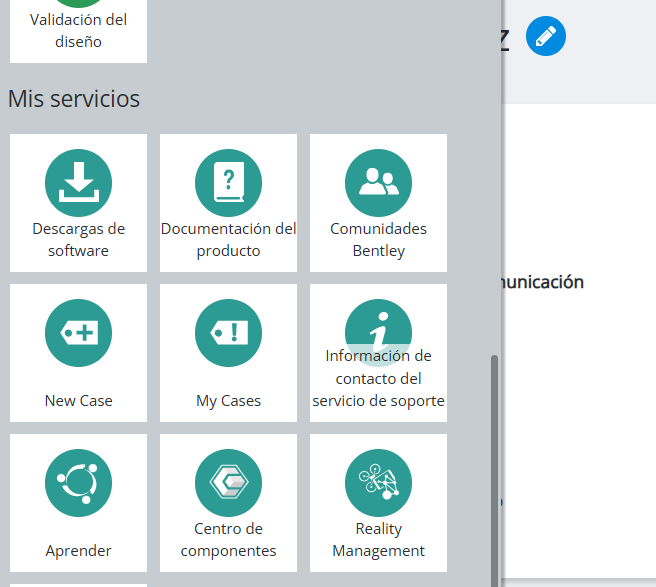Click the Reality Management drone icon
The image size is (656, 587).
point(378,483)
